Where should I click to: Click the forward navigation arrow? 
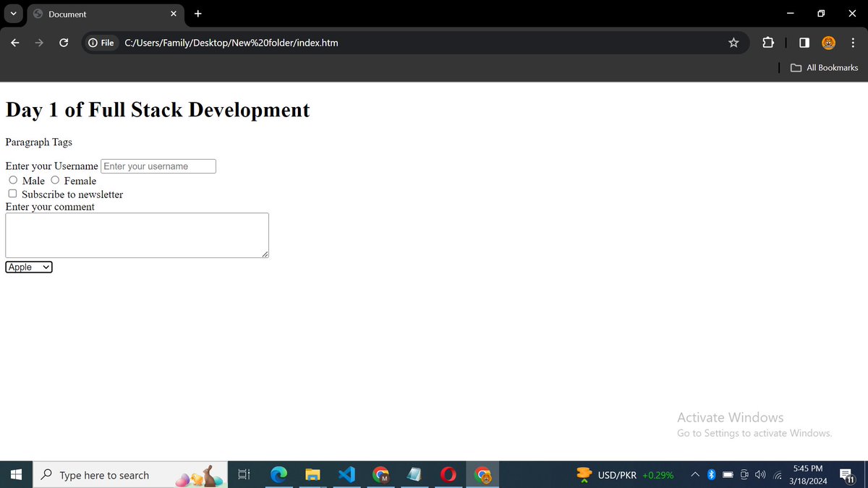tap(39, 43)
